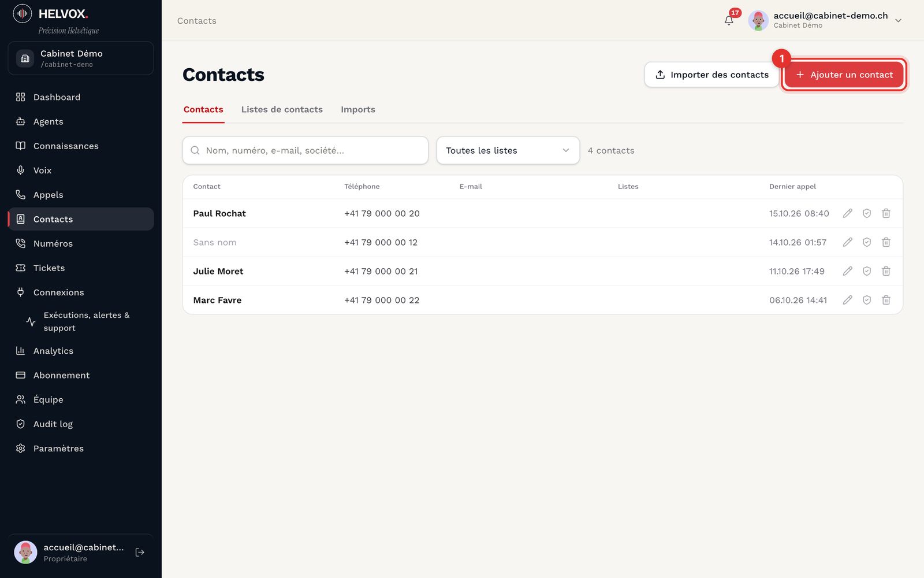Delete Marc Favre with trash icon
The width and height of the screenshot is (924, 578).
click(x=886, y=300)
